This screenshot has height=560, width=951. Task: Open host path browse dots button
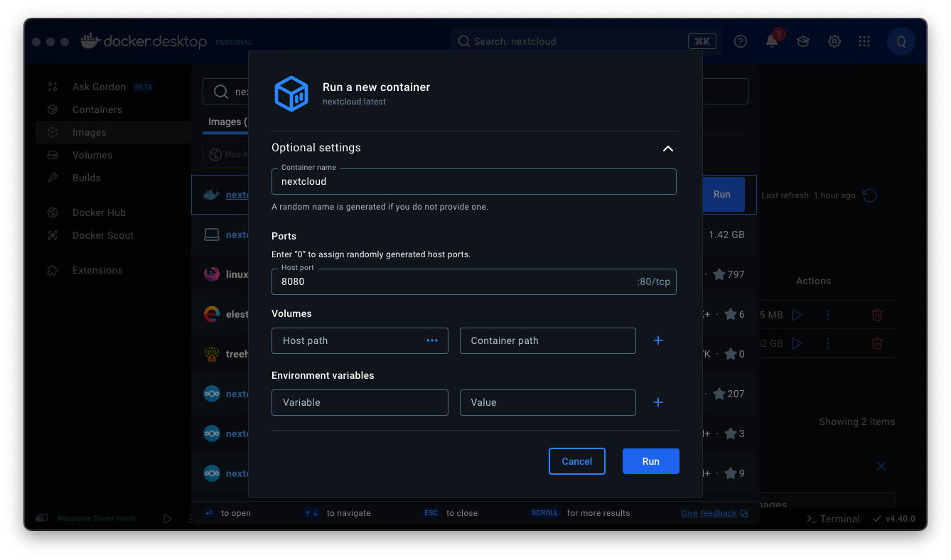[x=432, y=340]
